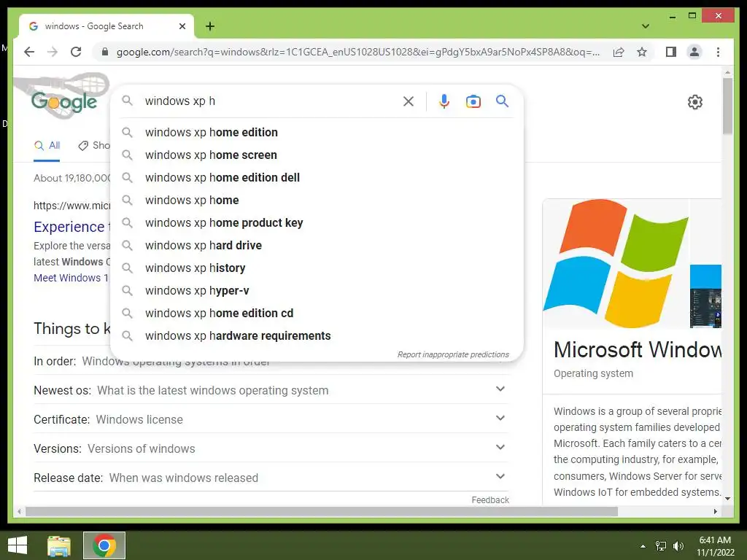The height and width of the screenshot is (560, 747).
Task: Switch to the All results tab
Action: 47,146
